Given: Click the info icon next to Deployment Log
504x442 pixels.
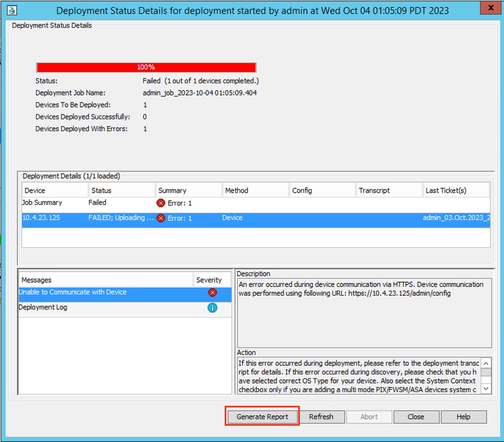Looking at the screenshot, I should (213, 307).
